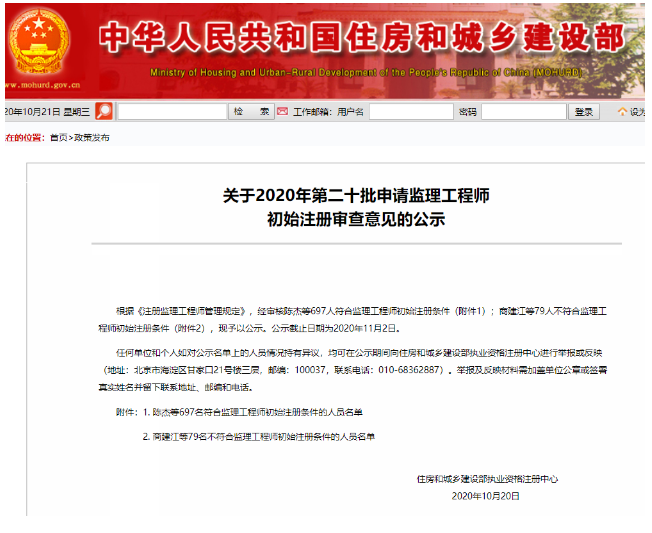652x533 pixels.
Task: Click the signature 住房和城乡建设部执业资格注册中心
Action: click(x=487, y=479)
